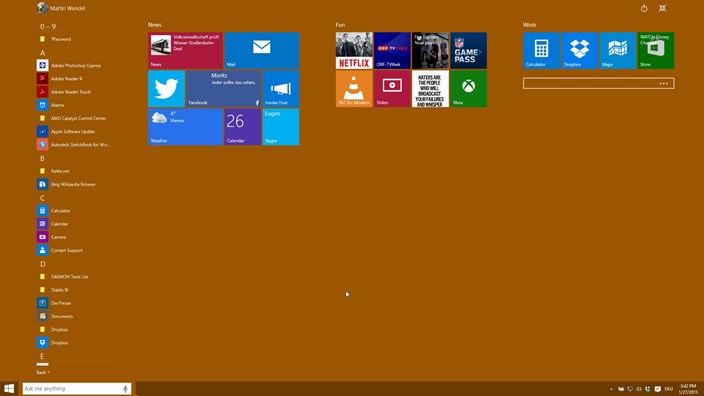
Task: Open the Weather tile showing Vienna
Action: [x=185, y=127]
